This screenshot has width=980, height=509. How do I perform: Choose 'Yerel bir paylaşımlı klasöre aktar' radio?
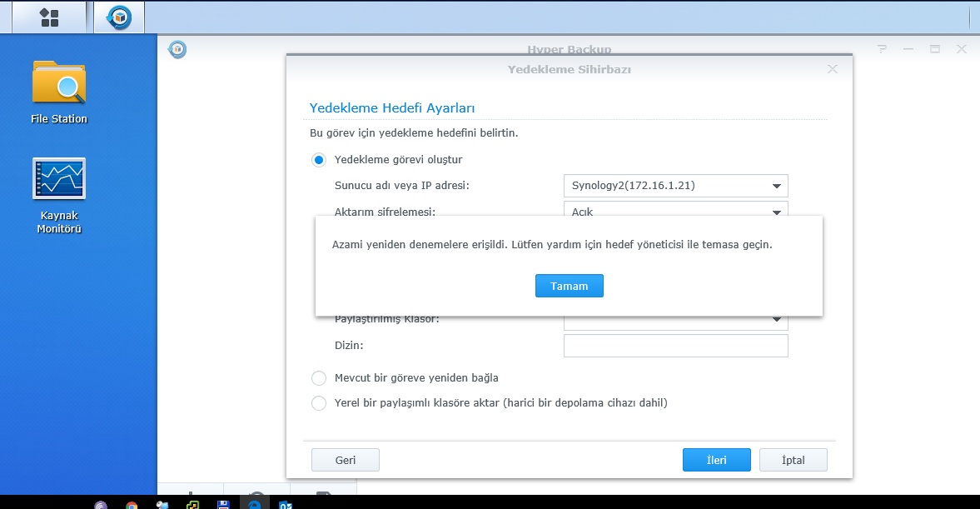[x=319, y=403]
